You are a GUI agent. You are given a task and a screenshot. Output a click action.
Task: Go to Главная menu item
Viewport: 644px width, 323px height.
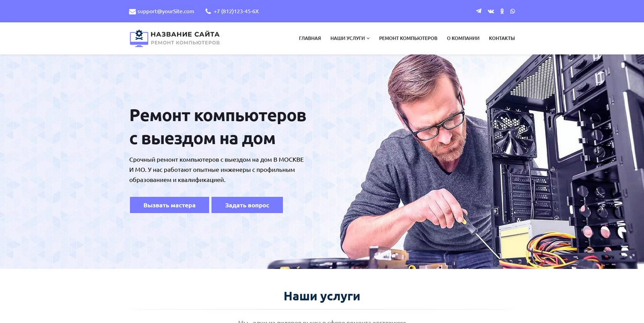pos(310,38)
